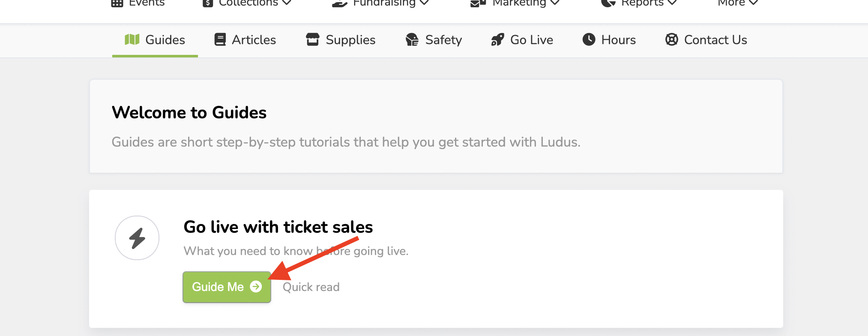
Task: Click the Hours clock icon
Action: click(589, 40)
